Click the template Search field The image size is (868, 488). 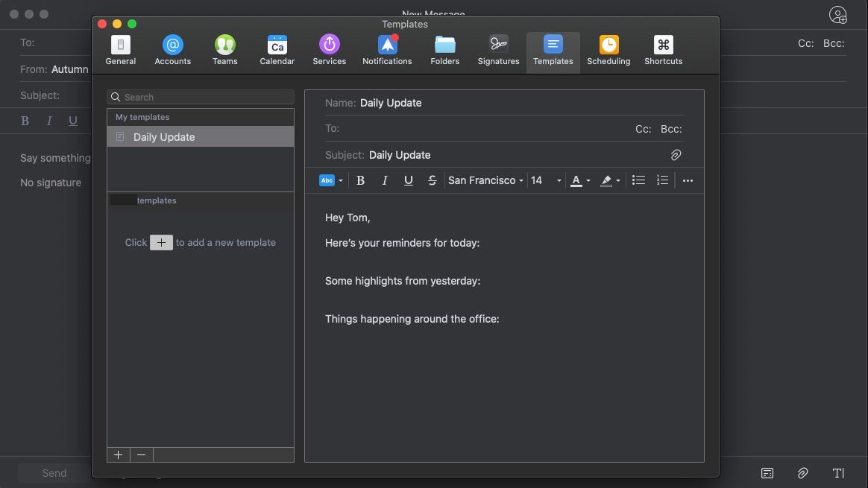pyautogui.click(x=201, y=97)
